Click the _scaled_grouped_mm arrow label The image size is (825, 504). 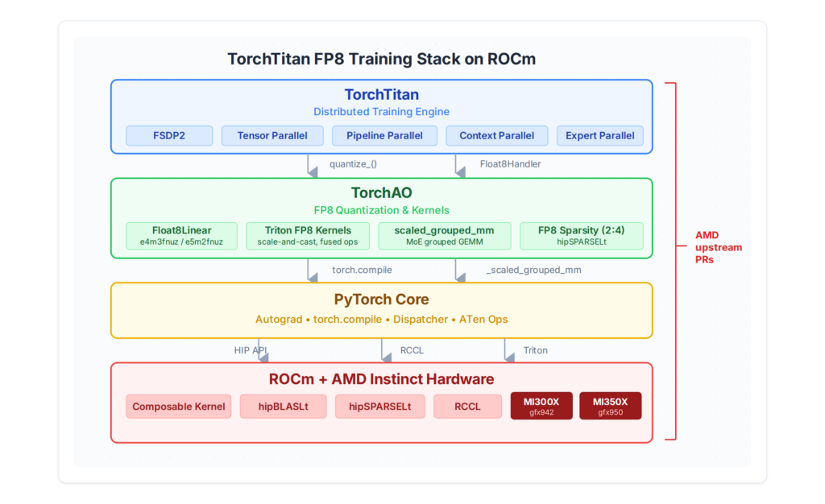point(533,270)
